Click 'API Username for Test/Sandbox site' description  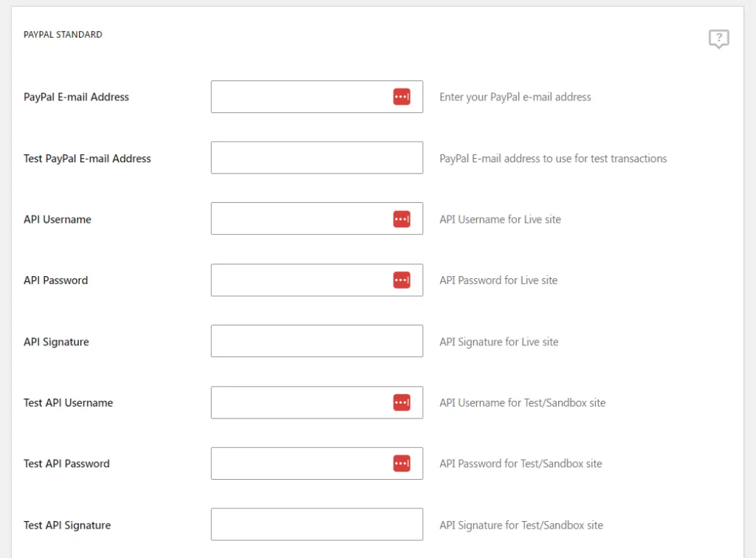pos(522,403)
